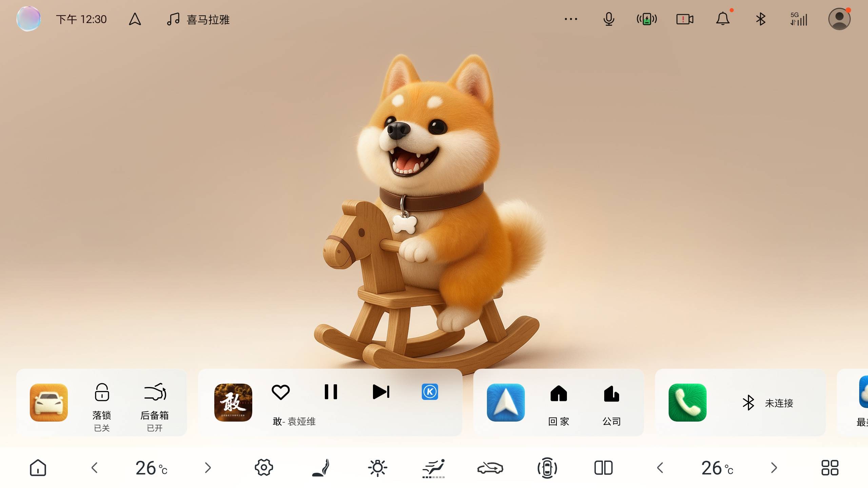This screenshot has height=488, width=868.
Task: Open the all apps grid
Action: click(x=830, y=468)
